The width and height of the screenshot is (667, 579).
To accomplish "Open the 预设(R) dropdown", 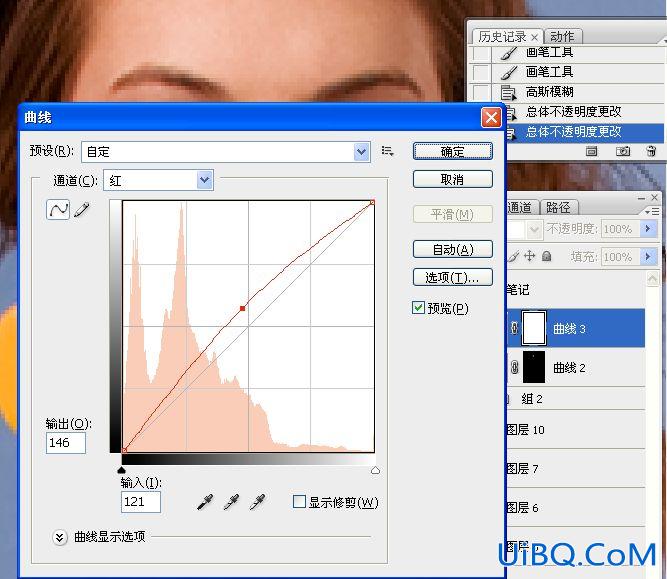I will [x=361, y=152].
